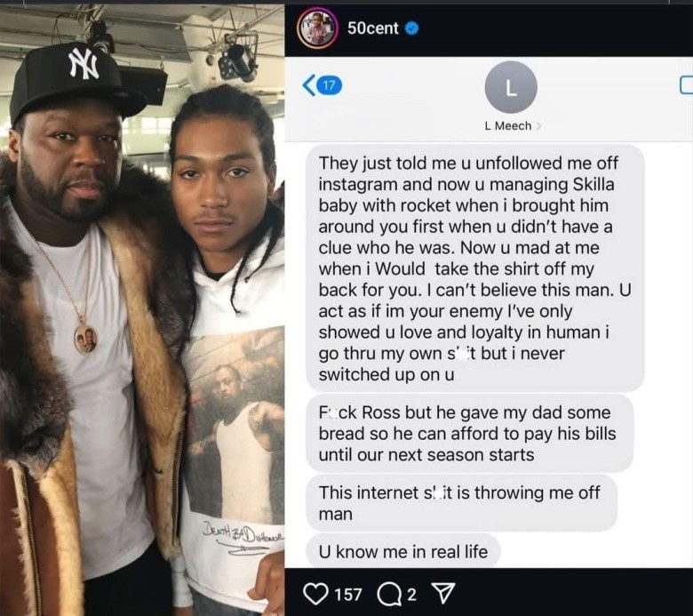
Task: View the 2 comments count
Action: 411,595
